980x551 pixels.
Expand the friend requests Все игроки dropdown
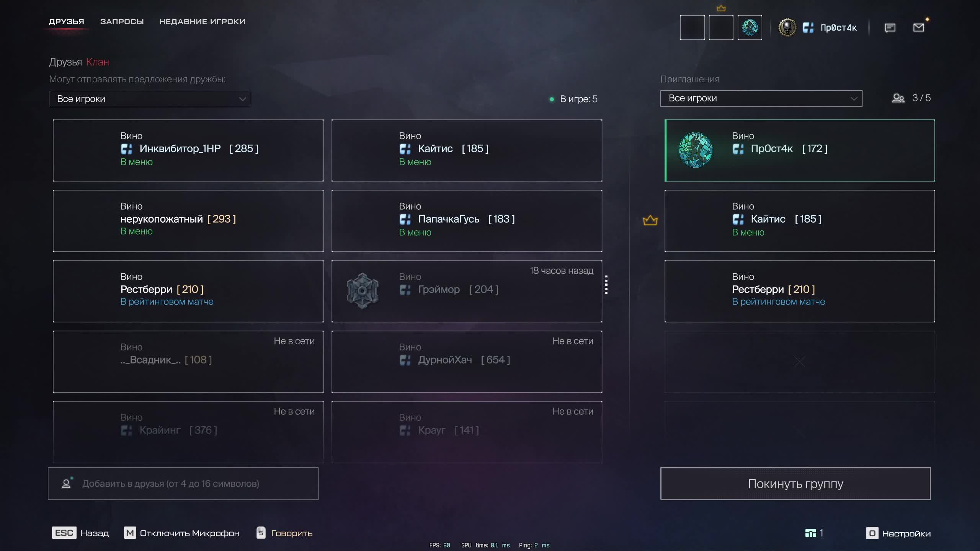[150, 99]
